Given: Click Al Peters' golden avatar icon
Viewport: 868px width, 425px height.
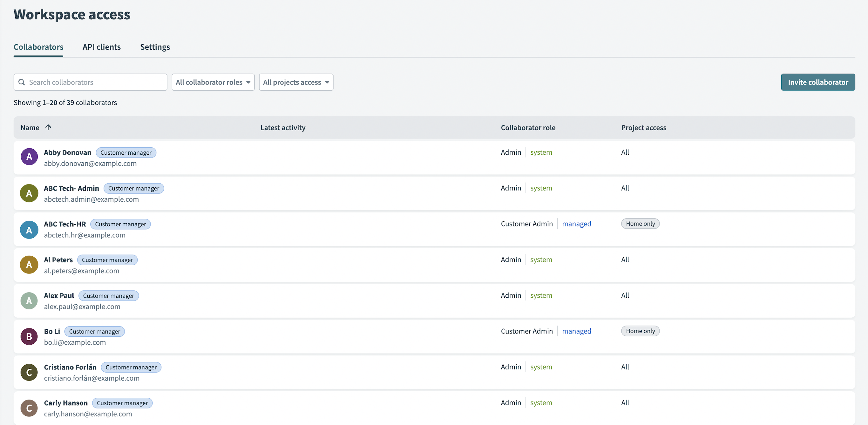Looking at the screenshot, I should coord(29,265).
